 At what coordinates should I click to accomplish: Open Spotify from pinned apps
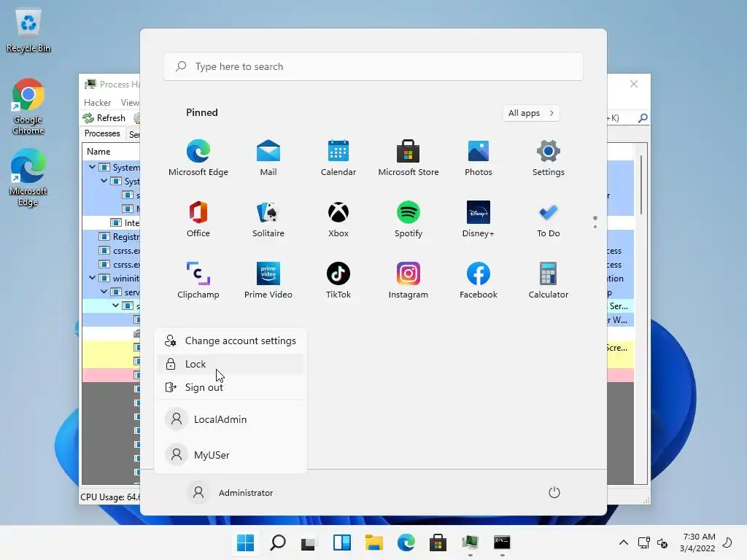(x=409, y=219)
